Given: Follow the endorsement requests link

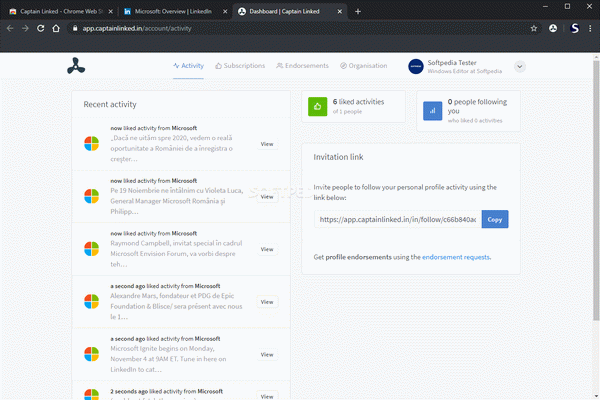Looking at the screenshot, I should click(x=456, y=257).
